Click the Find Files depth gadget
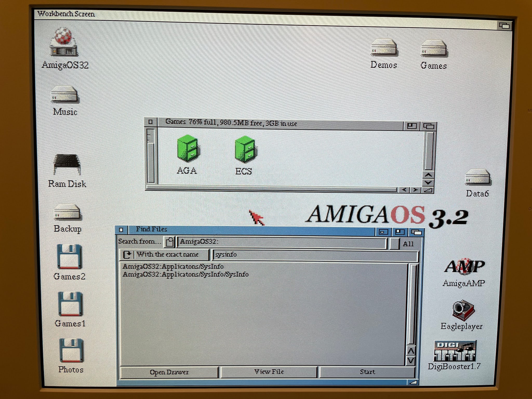The height and width of the screenshot is (399, 532). click(416, 232)
